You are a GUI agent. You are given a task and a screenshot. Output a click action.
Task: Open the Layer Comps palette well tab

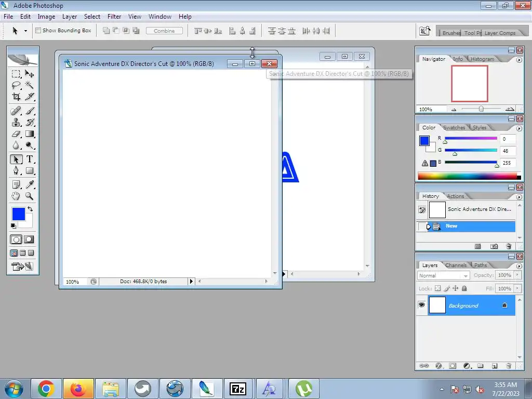tap(500, 33)
